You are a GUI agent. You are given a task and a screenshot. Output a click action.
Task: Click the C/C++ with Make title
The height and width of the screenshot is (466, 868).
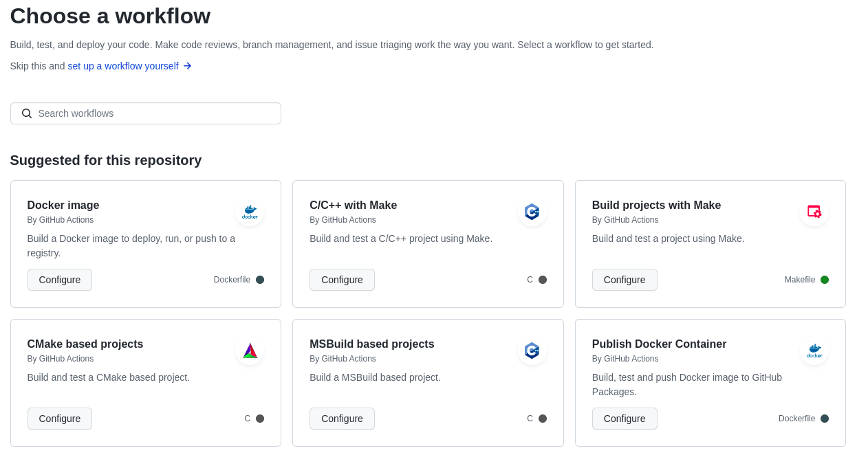pos(354,205)
